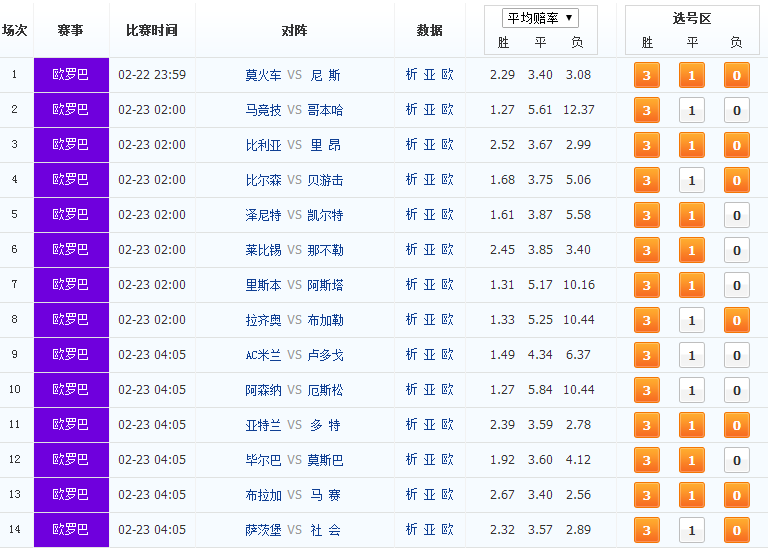The image size is (768, 551).
Task: Click the 选号区 header
Action: pos(692,19)
